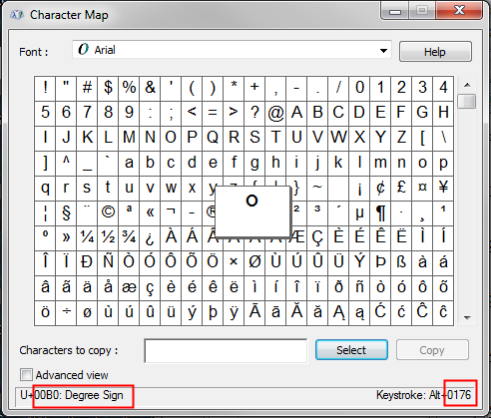Click inside Characters to copy field
This screenshot has height=418, width=491.
[226, 351]
